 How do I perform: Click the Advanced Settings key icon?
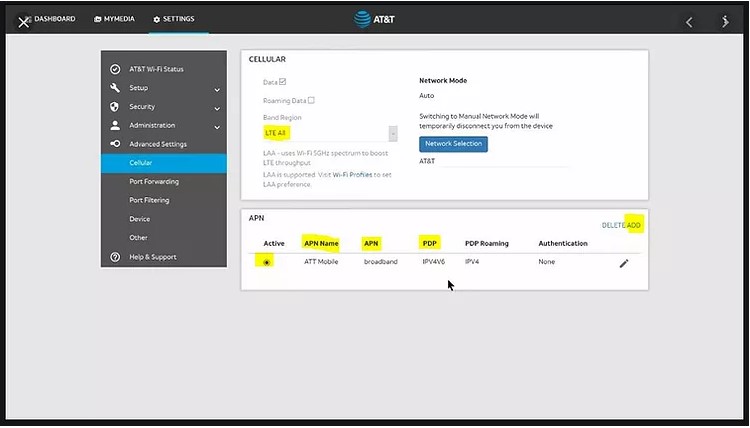[115, 144]
